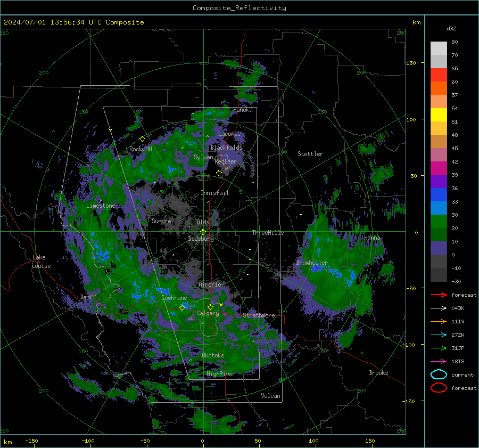The width and height of the screenshot is (479, 448).
Task: Click the Lacombe town label
Action: 229,134
